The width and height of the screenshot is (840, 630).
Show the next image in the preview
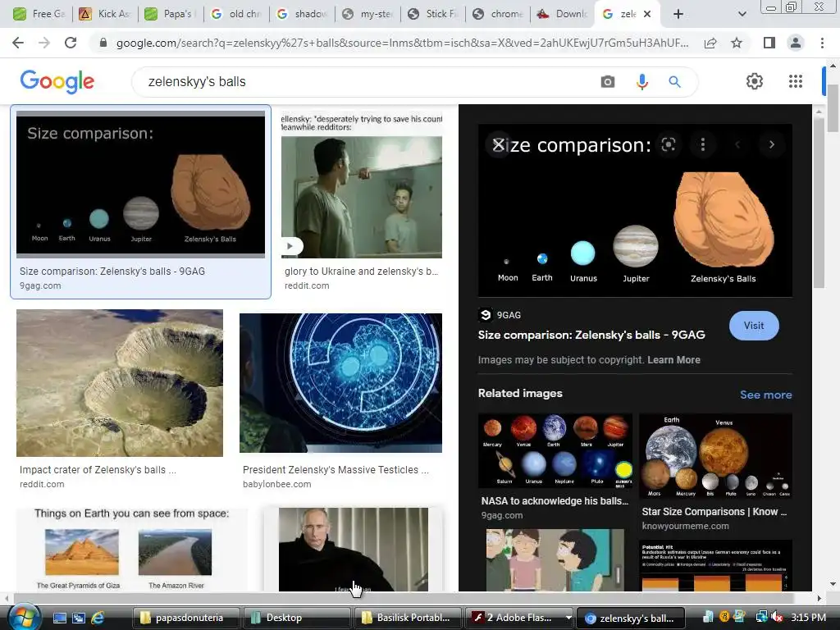click(x=771, y=144)
